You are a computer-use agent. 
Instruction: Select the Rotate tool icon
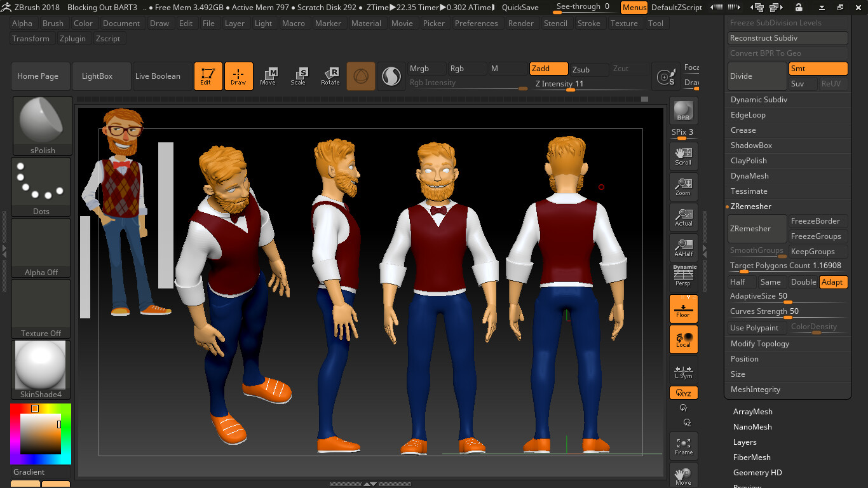[330, 76]
